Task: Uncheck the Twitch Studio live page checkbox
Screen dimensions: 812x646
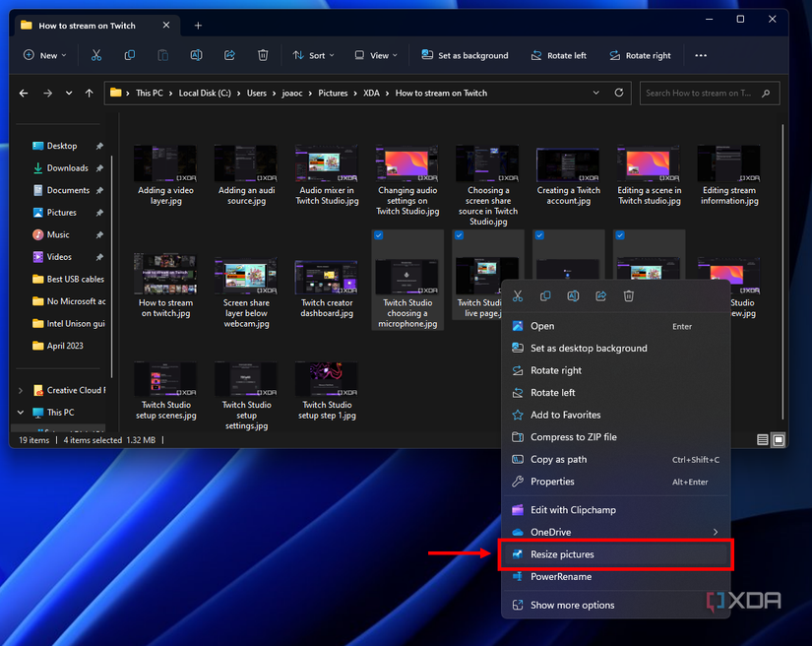Action: tap(459, 235)
